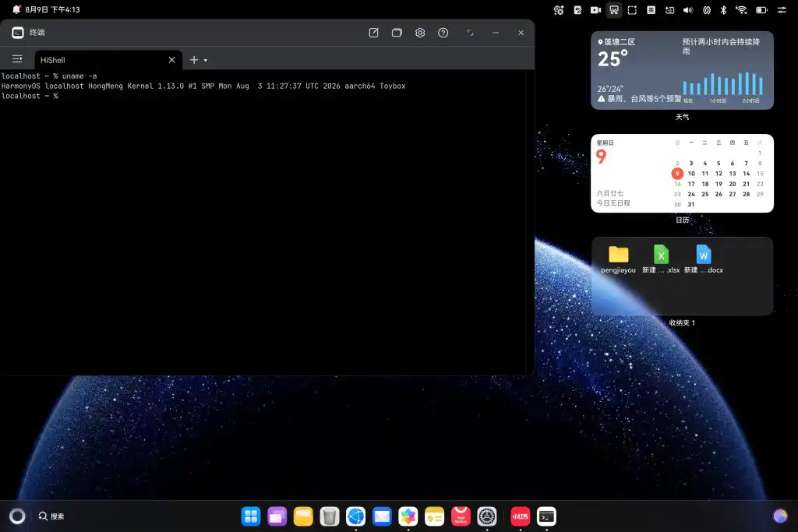Open the 新建 .xlsx spreadsheet file

click(x=661, y=259)
